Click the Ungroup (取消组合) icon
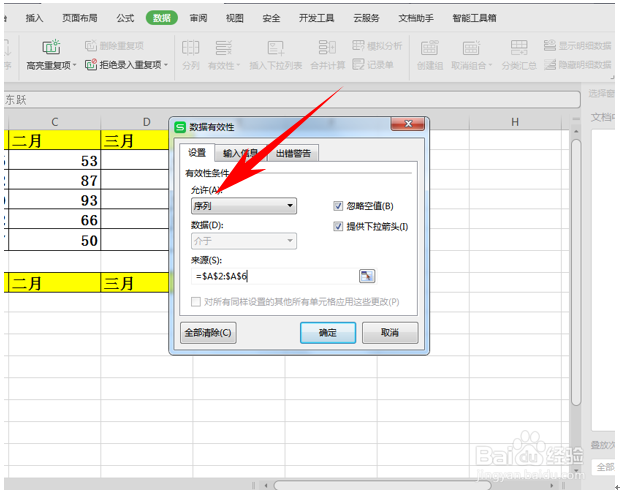The height and width of the screenshot is (497, 620). click(471, 48)
